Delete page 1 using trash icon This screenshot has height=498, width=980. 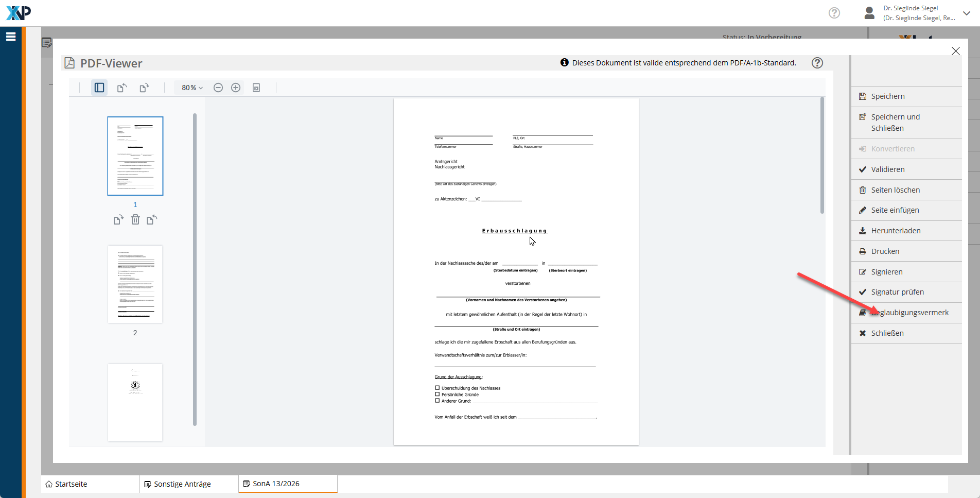click(135, 220)
